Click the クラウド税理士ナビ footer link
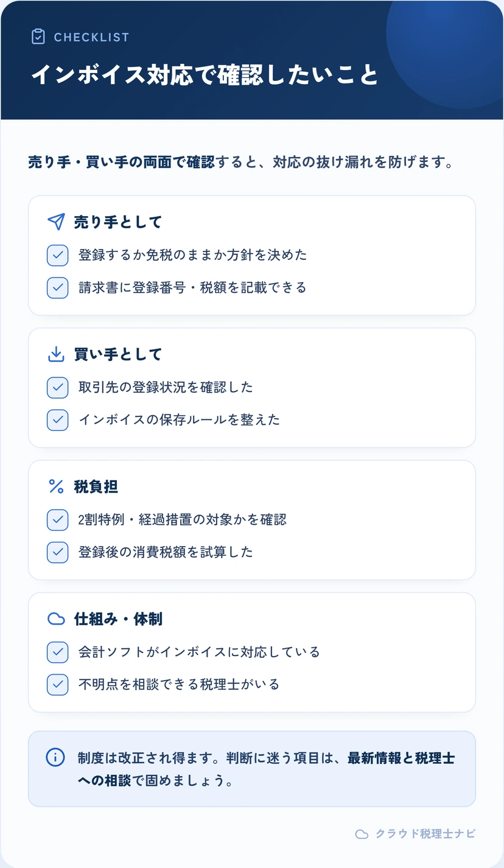 point(425,834)
